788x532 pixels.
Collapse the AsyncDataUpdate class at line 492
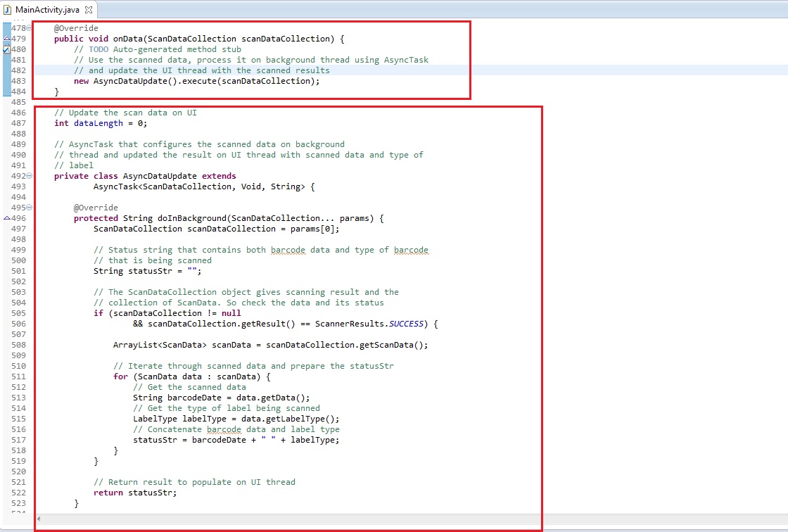click(29, 176)
